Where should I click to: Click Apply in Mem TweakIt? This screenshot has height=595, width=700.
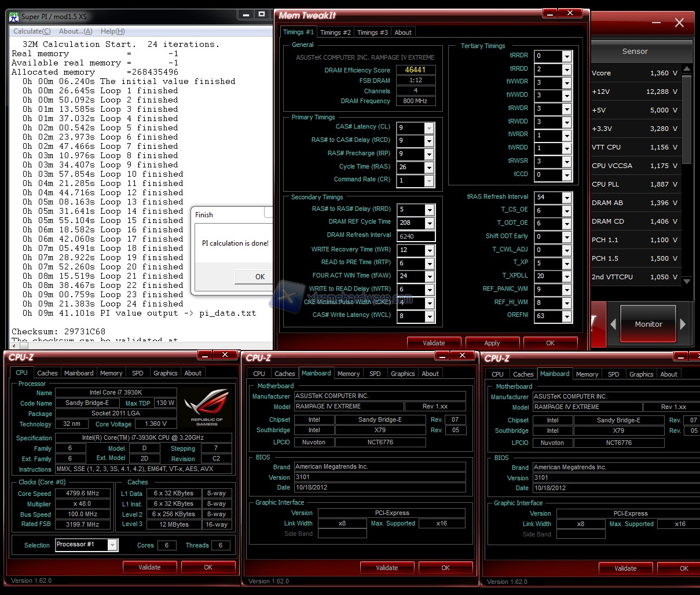click(492, 343)
